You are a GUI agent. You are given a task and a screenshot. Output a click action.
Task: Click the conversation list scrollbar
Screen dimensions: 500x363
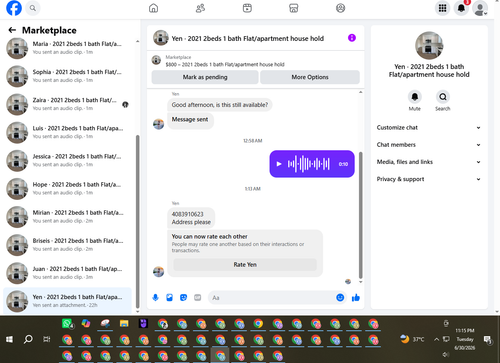pos(138,221)
